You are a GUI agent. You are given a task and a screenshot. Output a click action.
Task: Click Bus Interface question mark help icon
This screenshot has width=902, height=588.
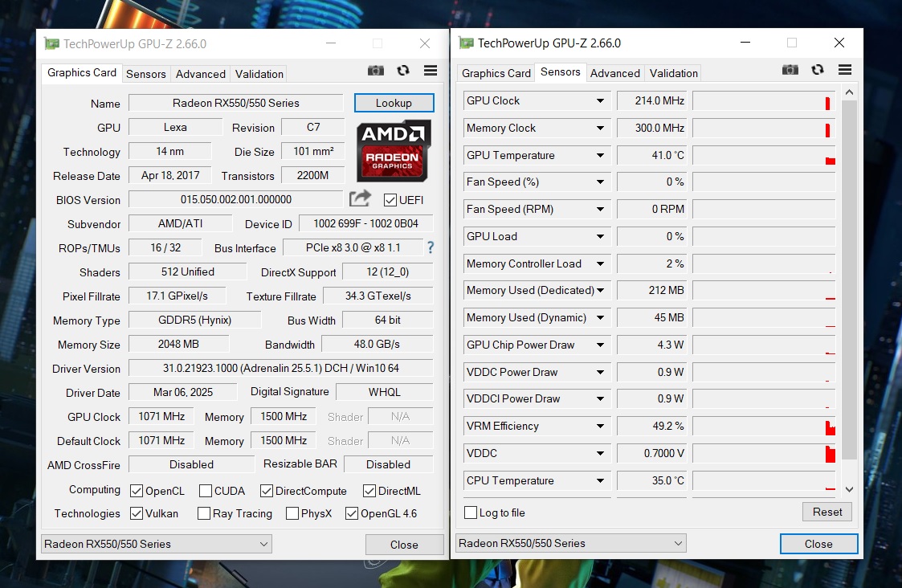pyautogui.click(x=431, y=247)
